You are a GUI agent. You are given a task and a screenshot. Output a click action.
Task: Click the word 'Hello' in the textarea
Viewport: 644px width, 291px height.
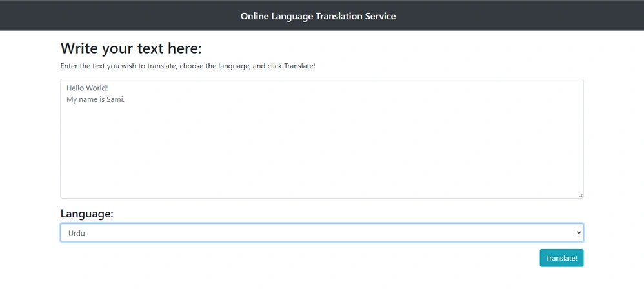click(x=75, y=88)
